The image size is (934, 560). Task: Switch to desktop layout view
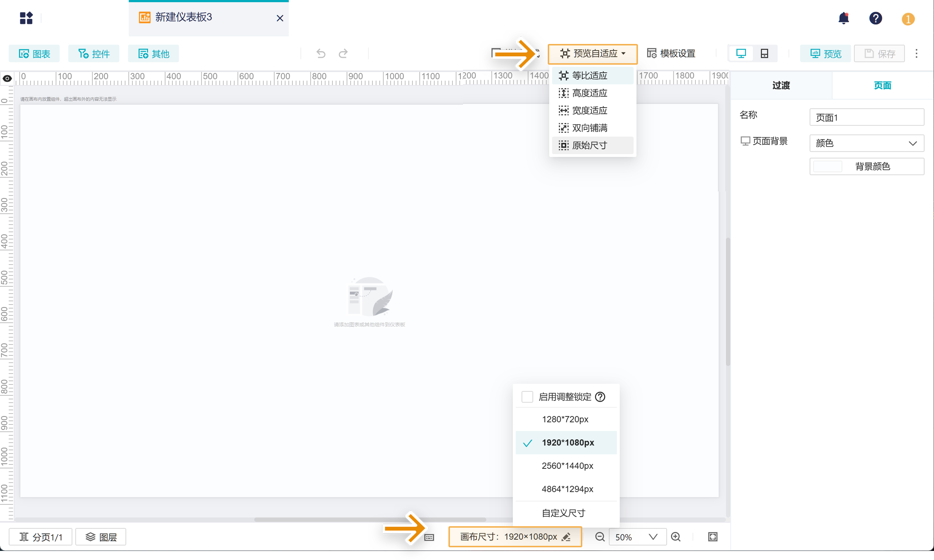pyautogui.click(x=741, y=53)
